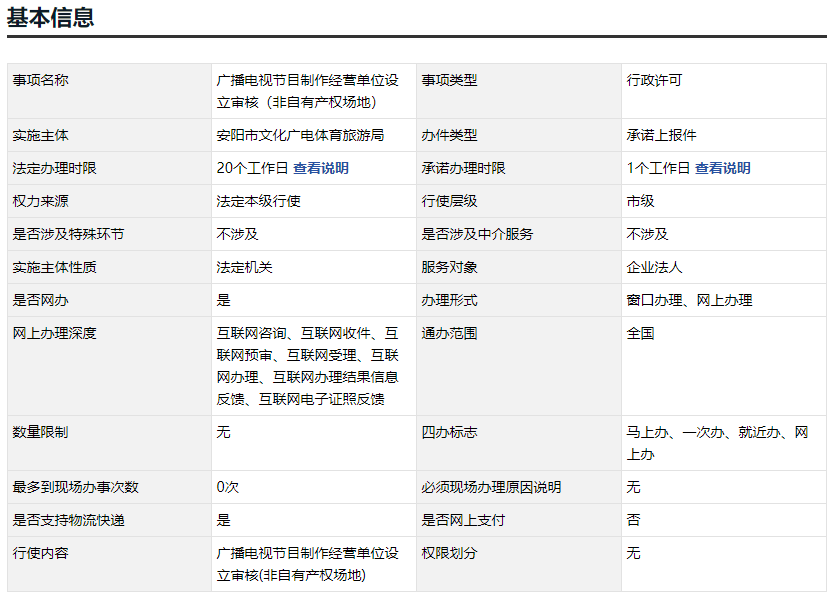837x594 pixels.
Task: Select the 市级 value cell
Action: pos(640,201)
